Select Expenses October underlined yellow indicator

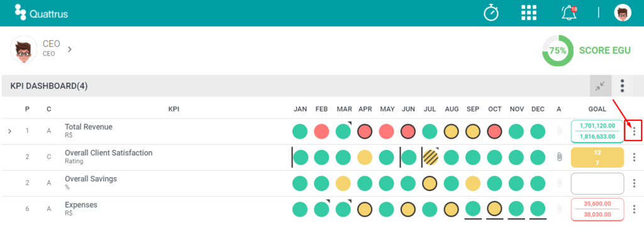click(x=494, y=209)
